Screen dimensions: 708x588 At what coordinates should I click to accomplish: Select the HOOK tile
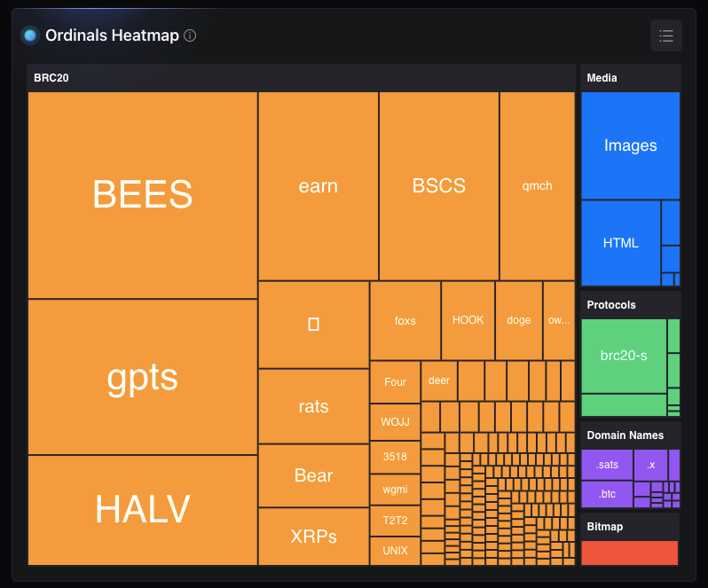click(x=468, y=320)
